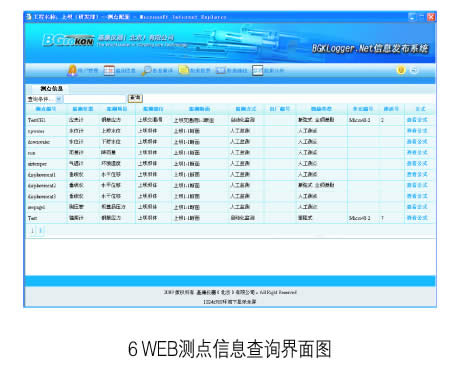Open the user management bell icon
The image size is (460, 370).
coord(72,70)
